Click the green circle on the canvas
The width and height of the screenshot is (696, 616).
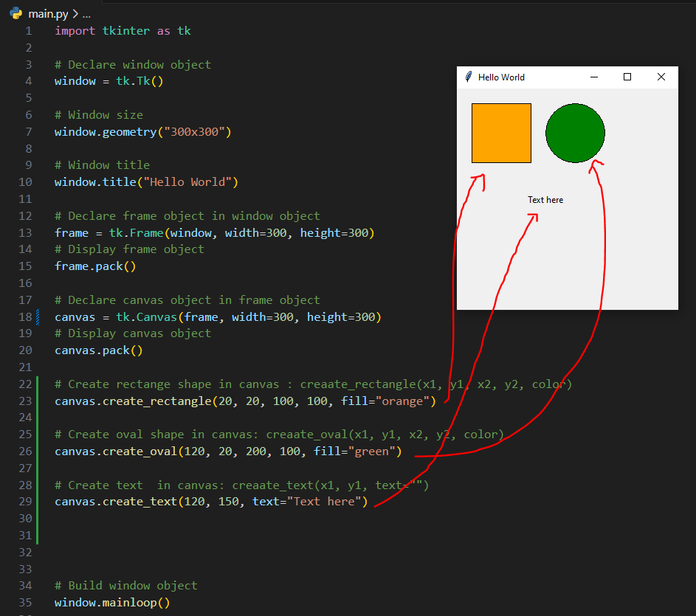tap(575, 133)
